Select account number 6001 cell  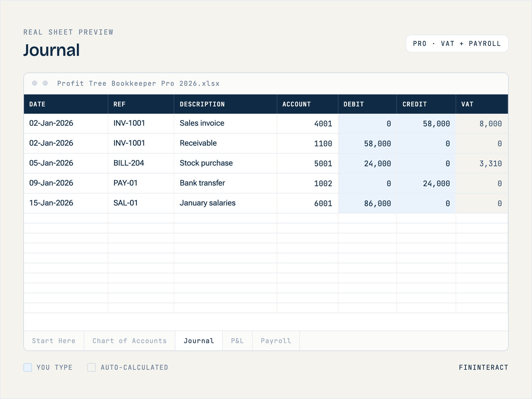[308, 203]
